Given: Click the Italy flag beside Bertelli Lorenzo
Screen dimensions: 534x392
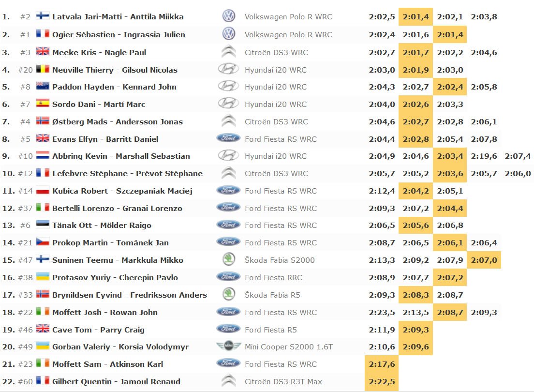Looking at the screenshot, I should point(43,208).
